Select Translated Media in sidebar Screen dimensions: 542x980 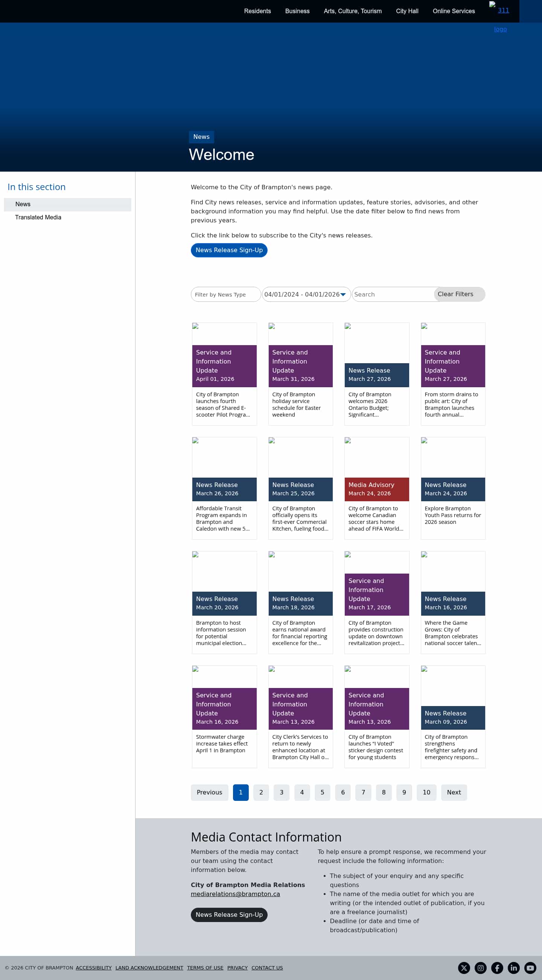click(x=38, y=217)
